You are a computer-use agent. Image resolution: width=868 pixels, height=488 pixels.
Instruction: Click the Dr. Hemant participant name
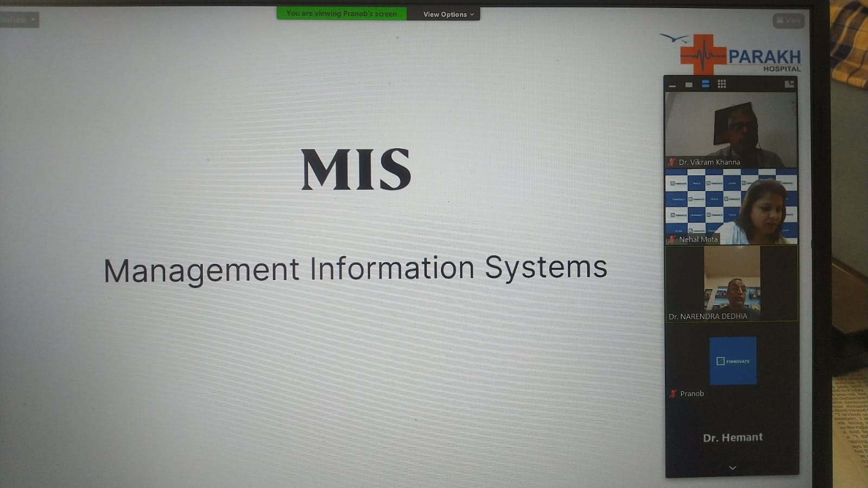[x=732, y=438]
